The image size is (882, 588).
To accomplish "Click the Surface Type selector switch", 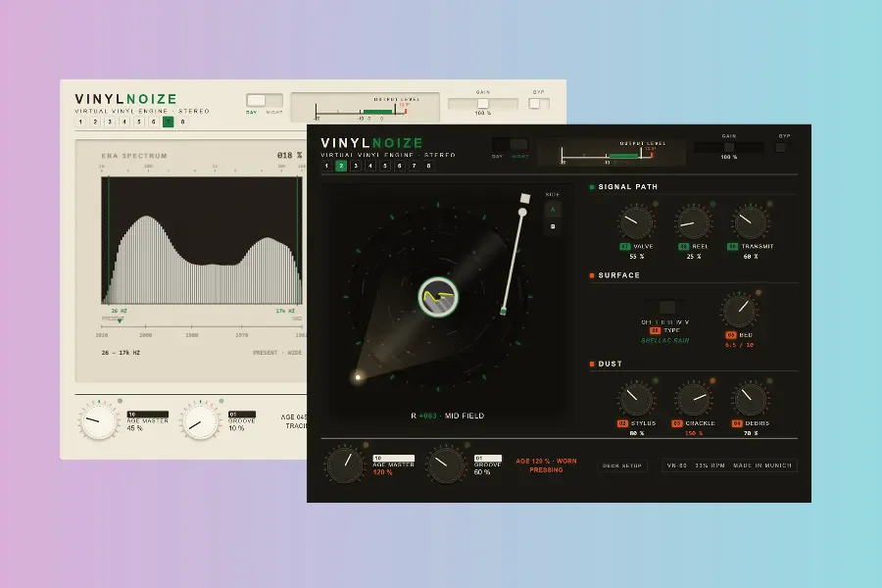I will pyautogui.click(x=666, y=307).
